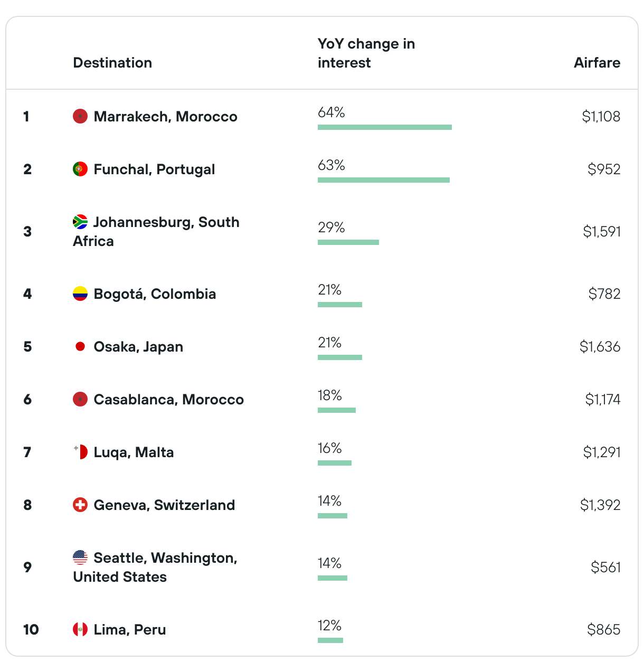The image size is (644, 662).
Task: Select the Japan flag icon by Osaka
Action: [80, 346]
